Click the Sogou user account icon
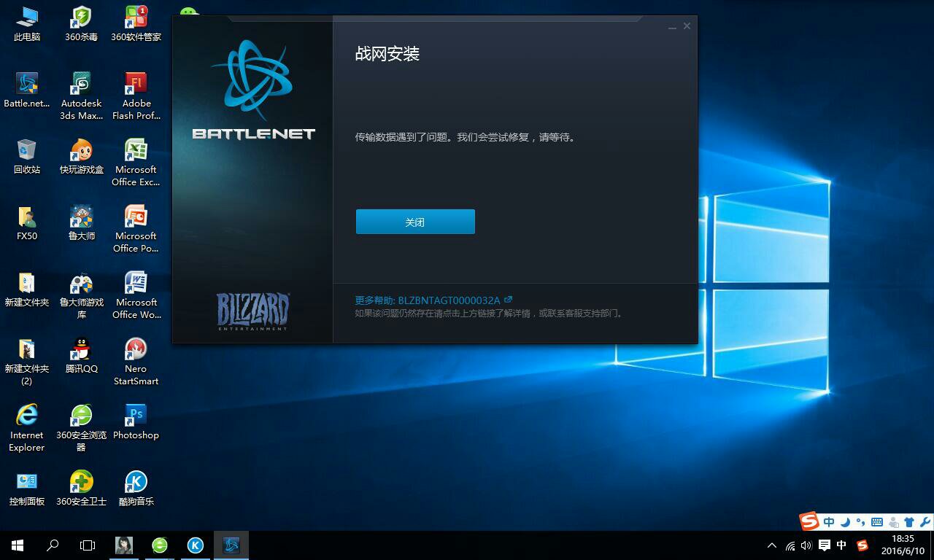The image size is (934, 560). tap(892, 522)
